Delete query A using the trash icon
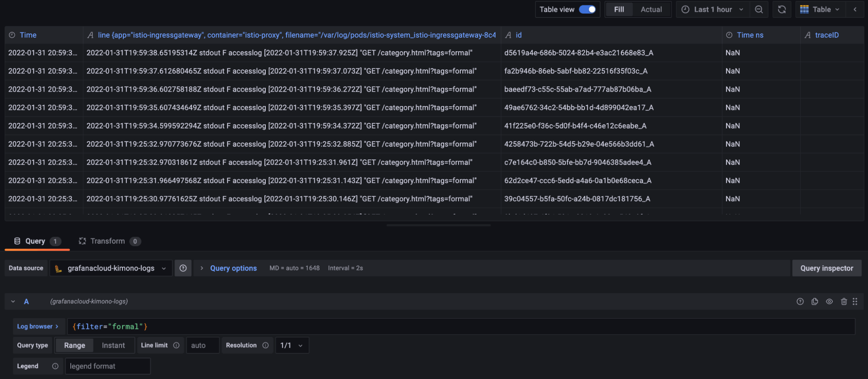Screen dimensions: 868x379 click(844, 301)
